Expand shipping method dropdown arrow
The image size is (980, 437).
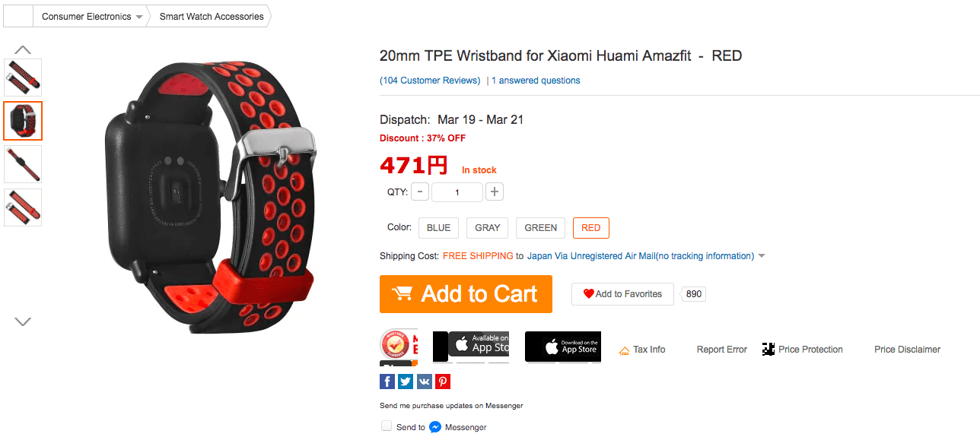pyautogui.click(x=762, y=257)
